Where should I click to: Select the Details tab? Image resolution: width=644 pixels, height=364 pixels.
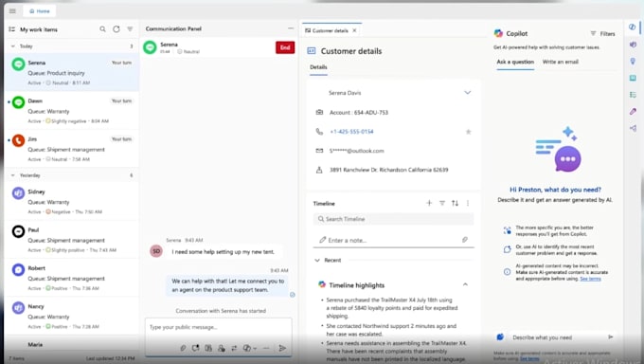coord(318,67)
